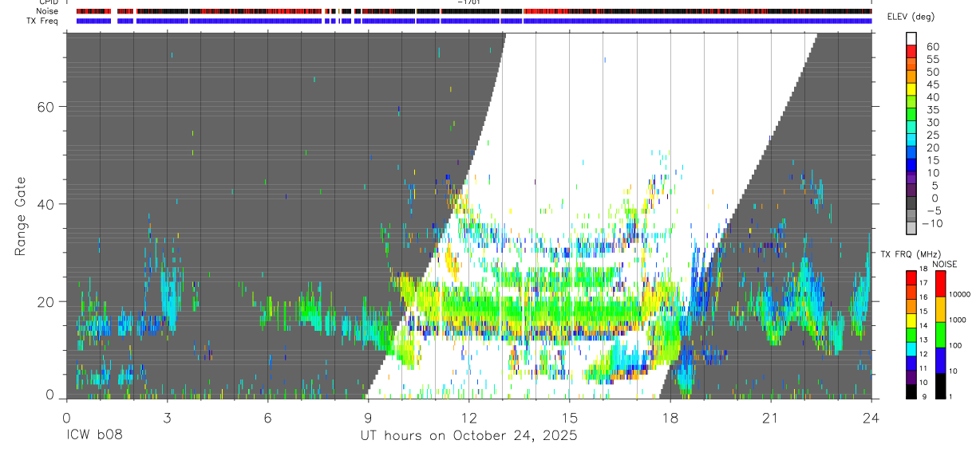Image resolution: width=980 pixels, height=452 pixels.
Task: Click the cyan TX FRQ segment between 12 and 13
Action: [x=911, y=349]
